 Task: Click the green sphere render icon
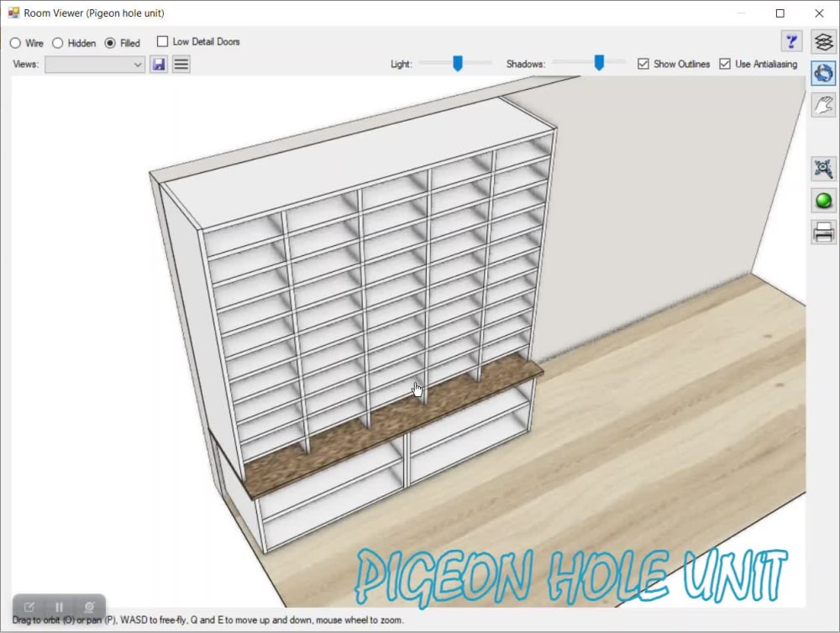click(823, 201)
